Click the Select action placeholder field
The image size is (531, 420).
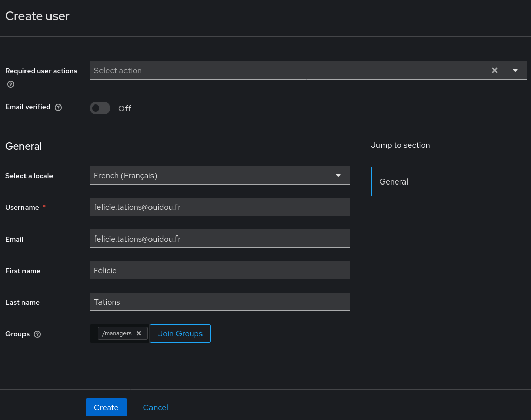[286, 71]
